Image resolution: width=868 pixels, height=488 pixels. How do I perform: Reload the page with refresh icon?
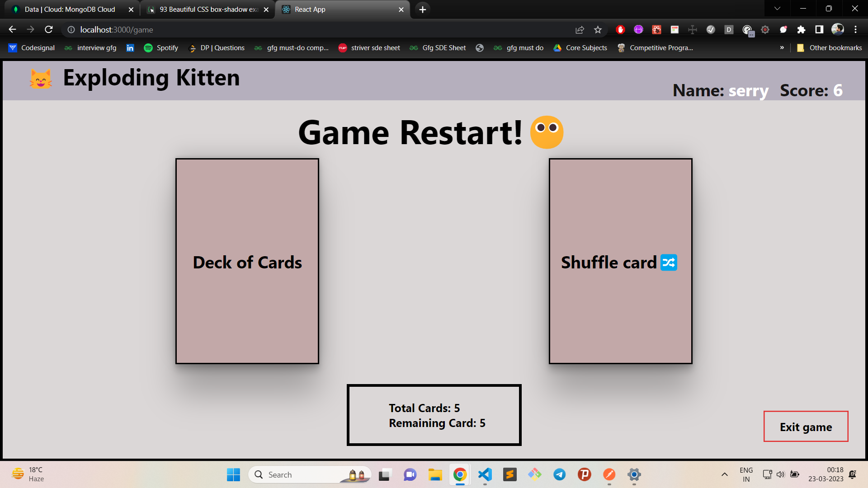point(49,29)
